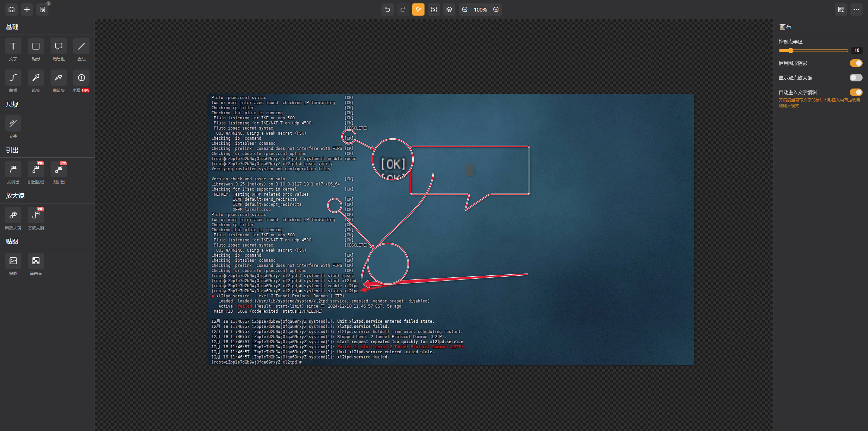Create new canvas with plus icon
The image size is (868, 431).
coord(27,9)
